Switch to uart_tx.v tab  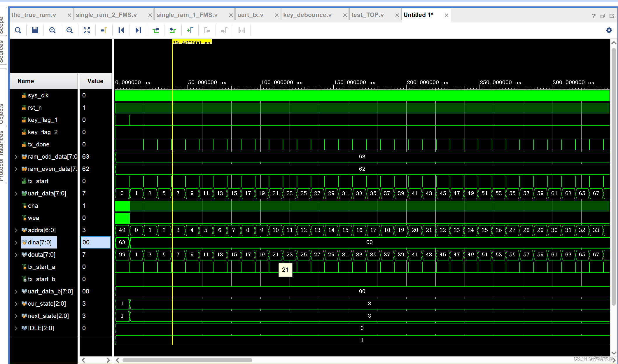point(250,15)
